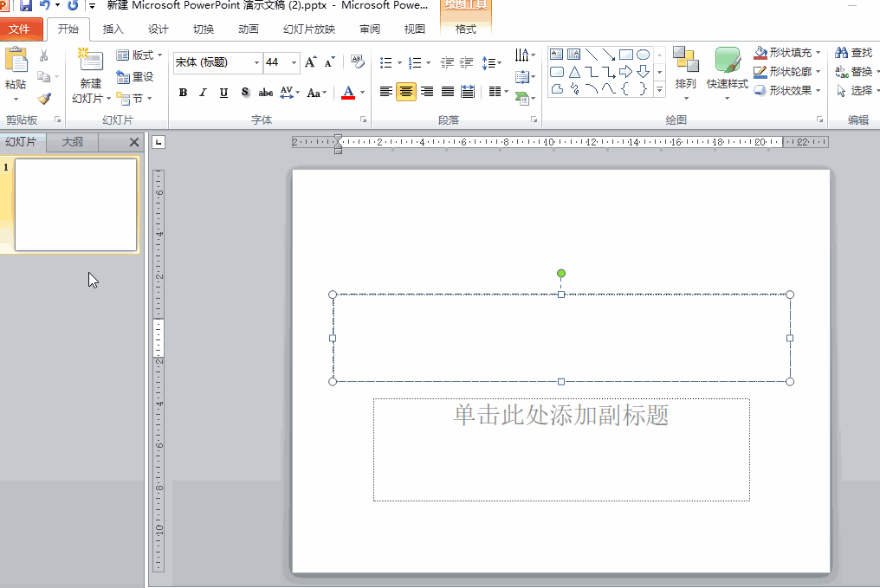Open the 大纲 outline tab

73,142
